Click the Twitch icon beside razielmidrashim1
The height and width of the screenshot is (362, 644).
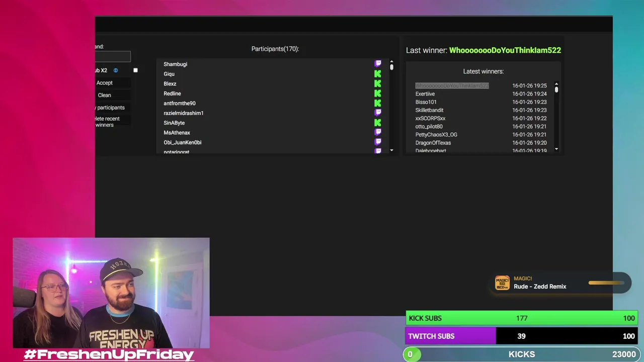point(377,113)
